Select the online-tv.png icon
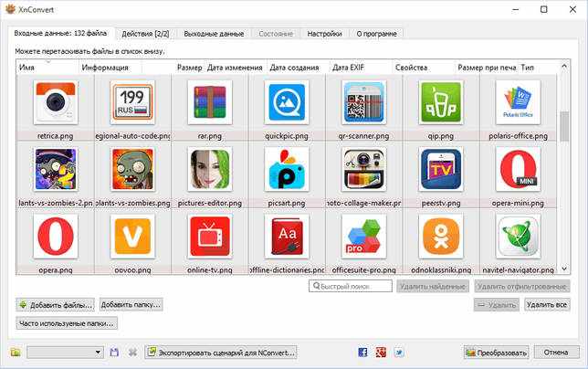 pyautogui.click(x=210, y=237)
